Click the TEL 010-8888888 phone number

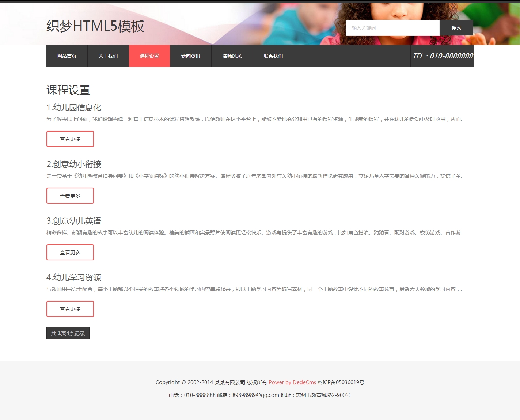[443, 56]
